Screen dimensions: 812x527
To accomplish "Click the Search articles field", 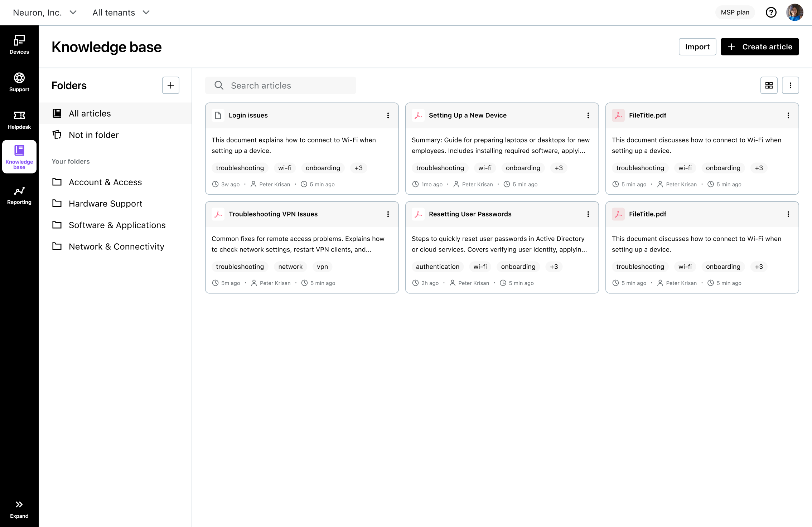I will pos(280,86).
